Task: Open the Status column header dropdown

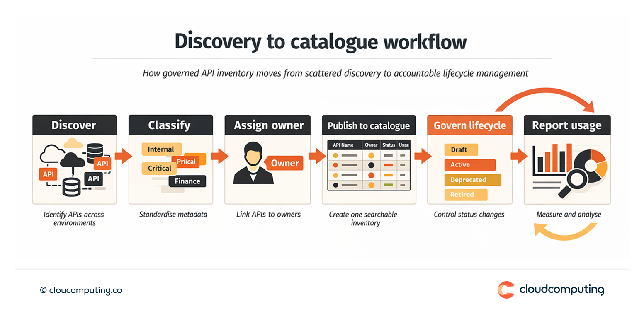Action: click(389, 145)
